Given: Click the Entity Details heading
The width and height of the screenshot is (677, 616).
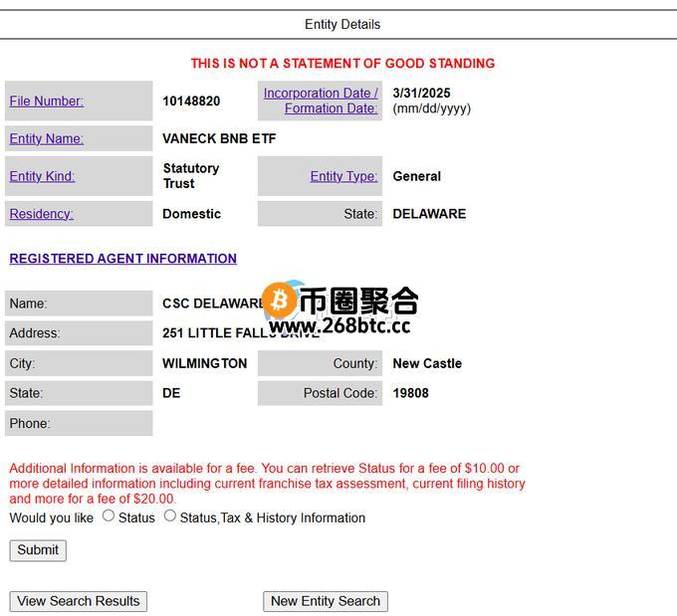Looking at the screenshot, I should point(342,24).
